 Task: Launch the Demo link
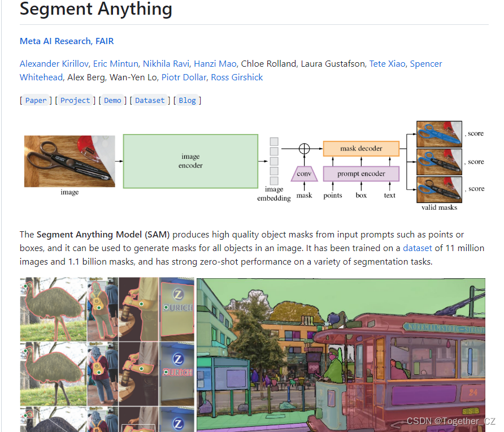click(x=112, y=100)
